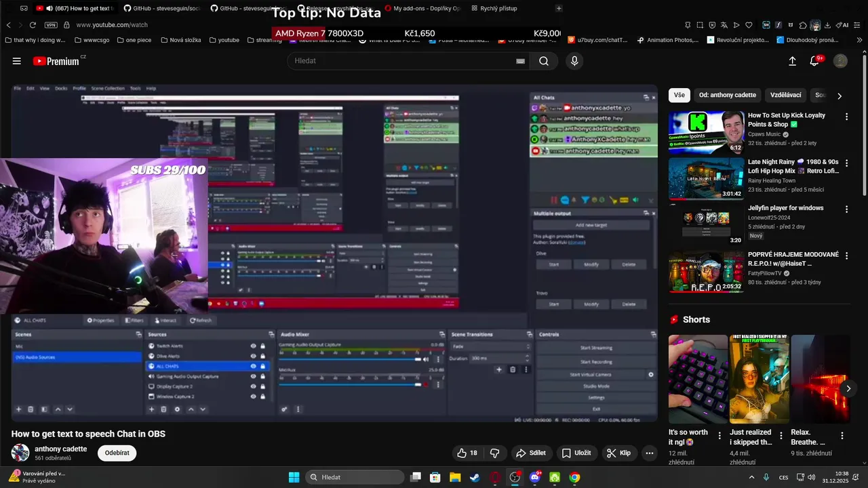This screenshot has width=868, height=488.
Task: Open options for the Relax. Breathe. short
Action: (x=842, y=436)
